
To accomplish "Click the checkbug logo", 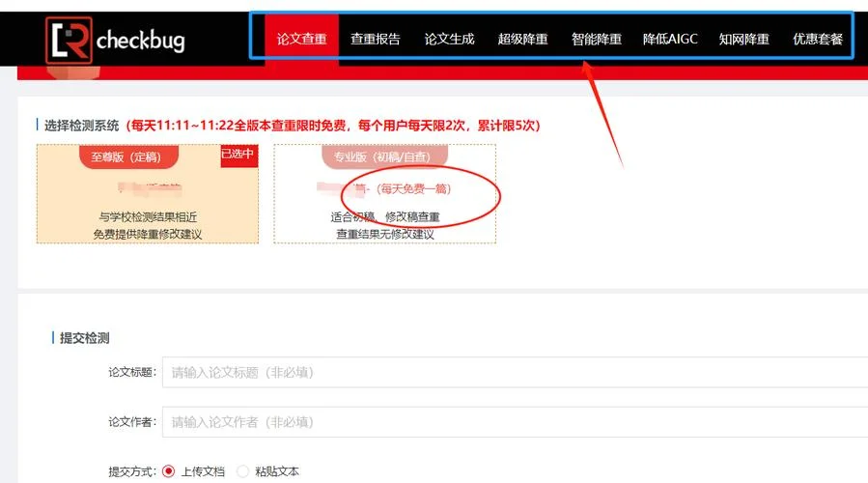I will pos(115,40).
